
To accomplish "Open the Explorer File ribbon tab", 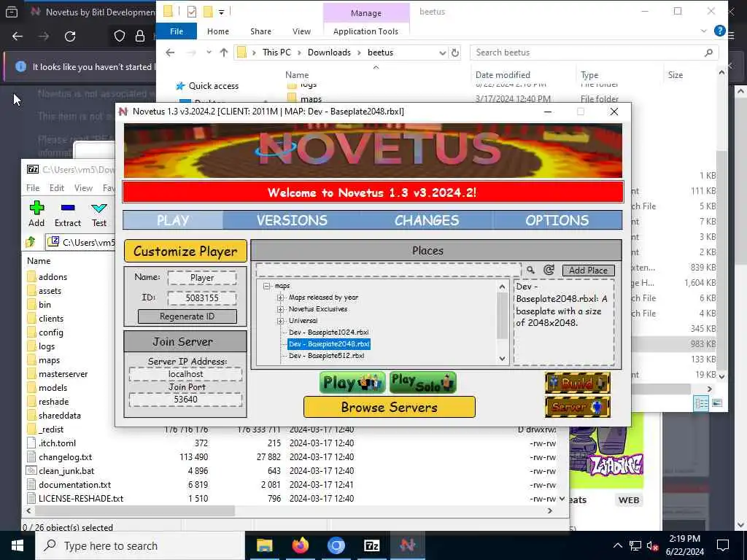I will click(x=177, y=31).
